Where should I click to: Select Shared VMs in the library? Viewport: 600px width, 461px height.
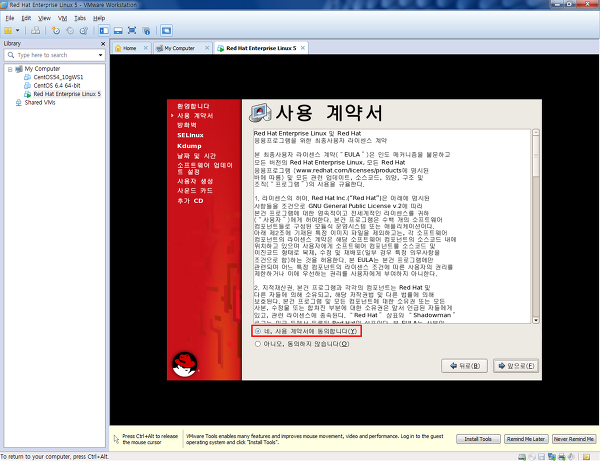coord(40,103)
